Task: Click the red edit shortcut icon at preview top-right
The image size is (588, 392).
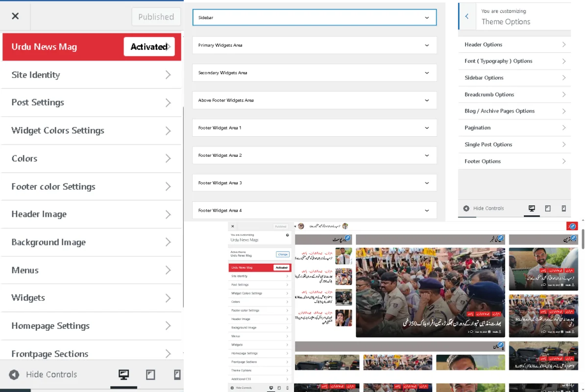Action: pos(572,226)
